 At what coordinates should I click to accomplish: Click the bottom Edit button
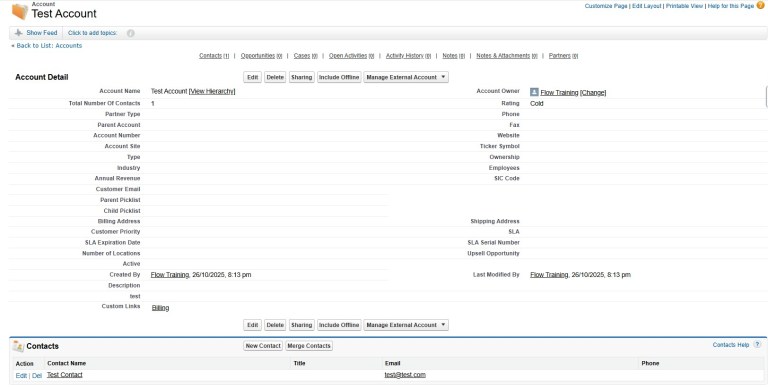[x=252, y=325]
